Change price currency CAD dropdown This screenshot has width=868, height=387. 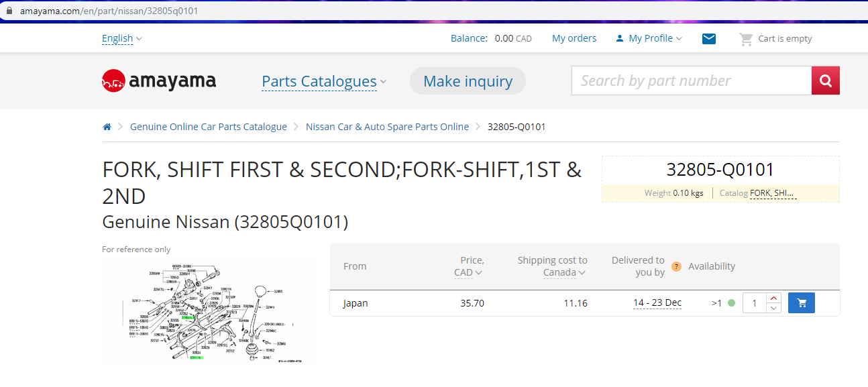pyautogui.click(x=468, y=272)
